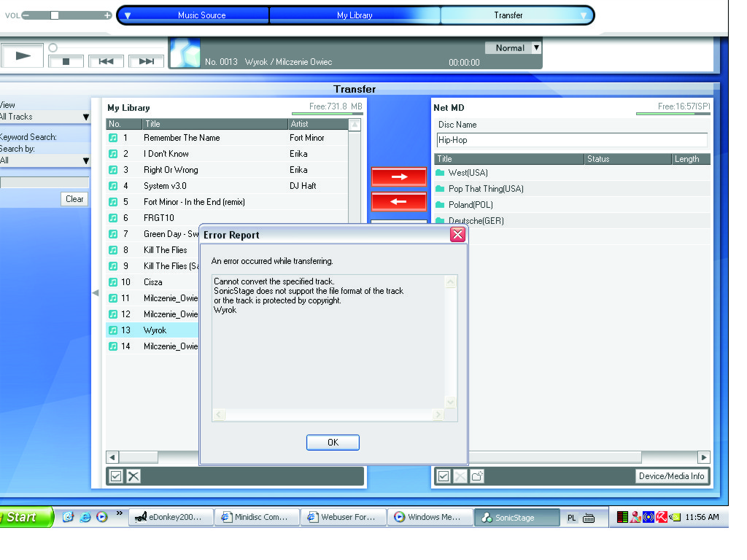The height and width of the screenshot is (560, 747).
Task: Switch to the My Library tab
Action: [x=355, y=15]
